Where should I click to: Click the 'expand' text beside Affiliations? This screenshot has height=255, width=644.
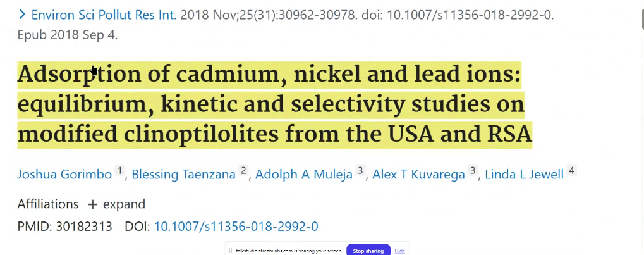(124, 204)
